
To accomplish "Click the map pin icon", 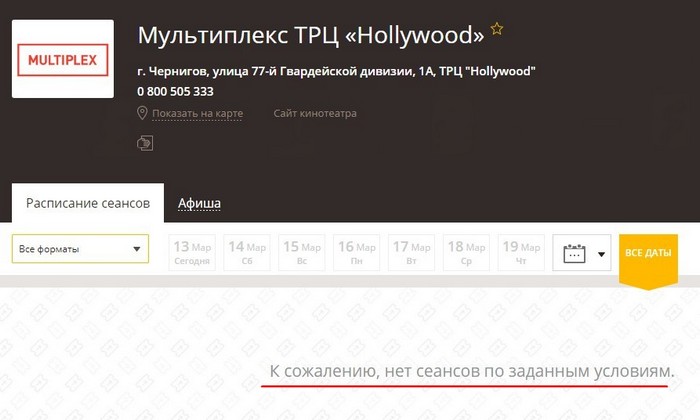I will [143, 113].
